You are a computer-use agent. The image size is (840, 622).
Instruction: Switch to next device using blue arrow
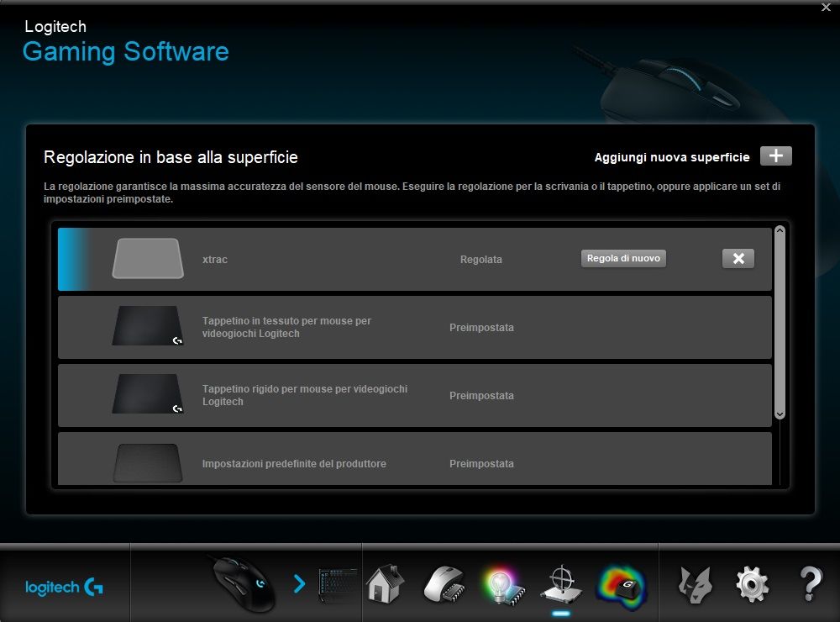[x=299, y=582]
